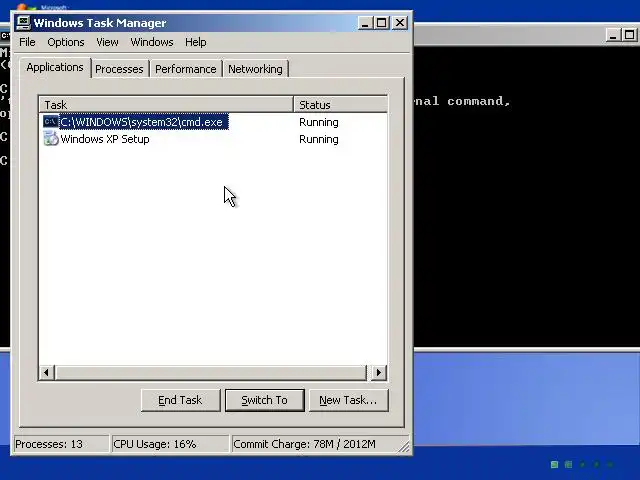Minimize the Windows Task Manager window
Viewport: 640px width, 480px height.
coord(365,23)
